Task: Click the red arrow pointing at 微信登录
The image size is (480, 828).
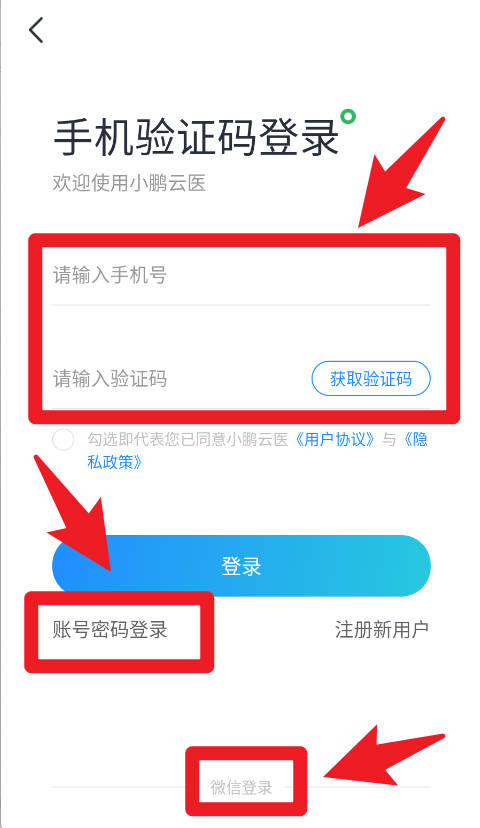Action: coord(384,756)
